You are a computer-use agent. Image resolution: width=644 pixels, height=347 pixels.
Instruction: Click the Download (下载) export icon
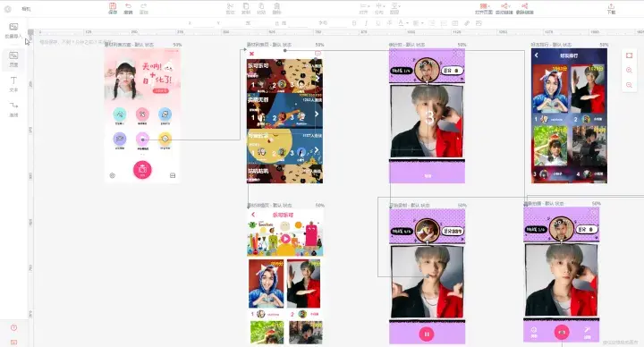pyautogui.click(x=611, y=8)
